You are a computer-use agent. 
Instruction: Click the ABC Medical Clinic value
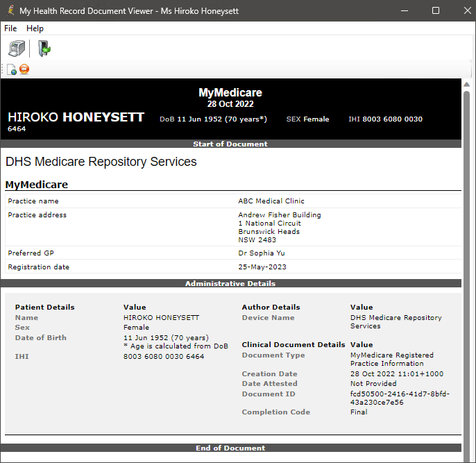271,201
